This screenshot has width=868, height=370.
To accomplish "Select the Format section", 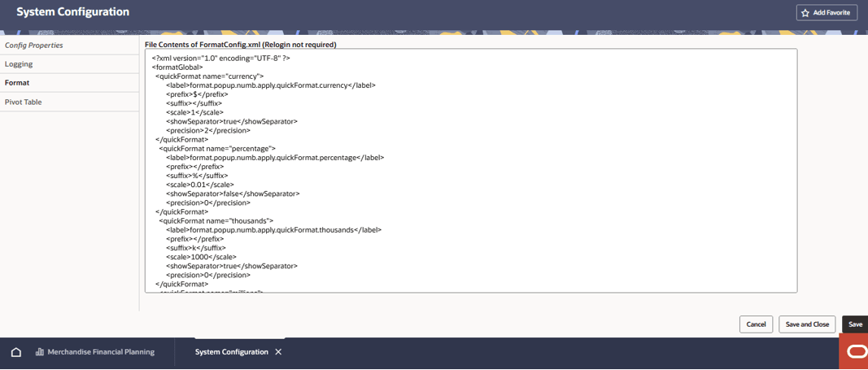I will pyautogui.click(x=69, y=83).
